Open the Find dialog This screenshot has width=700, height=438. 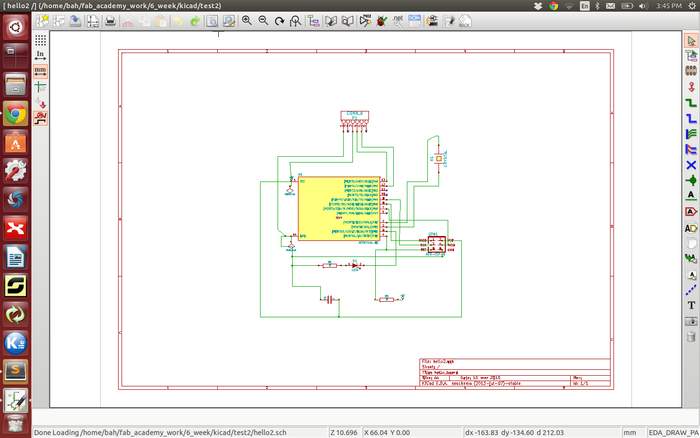click(x=212, y=21)
